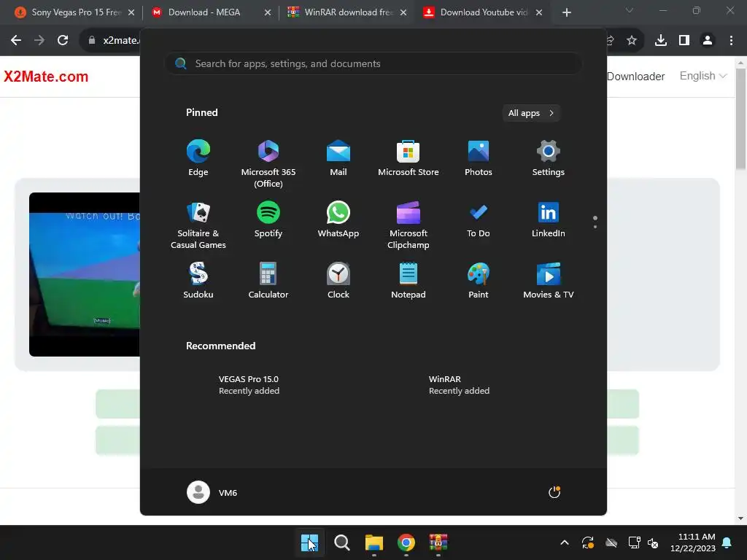Screen dimensions: 747x560
Task: Go to next page of pinned apps
Action: pyautogui.click(x=595, y=226)
